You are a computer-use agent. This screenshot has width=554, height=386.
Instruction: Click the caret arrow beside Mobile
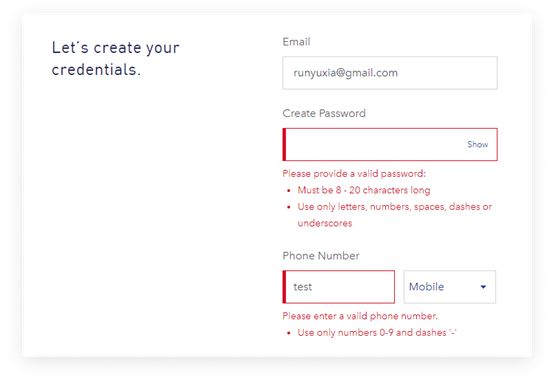(x=483, y=287)
